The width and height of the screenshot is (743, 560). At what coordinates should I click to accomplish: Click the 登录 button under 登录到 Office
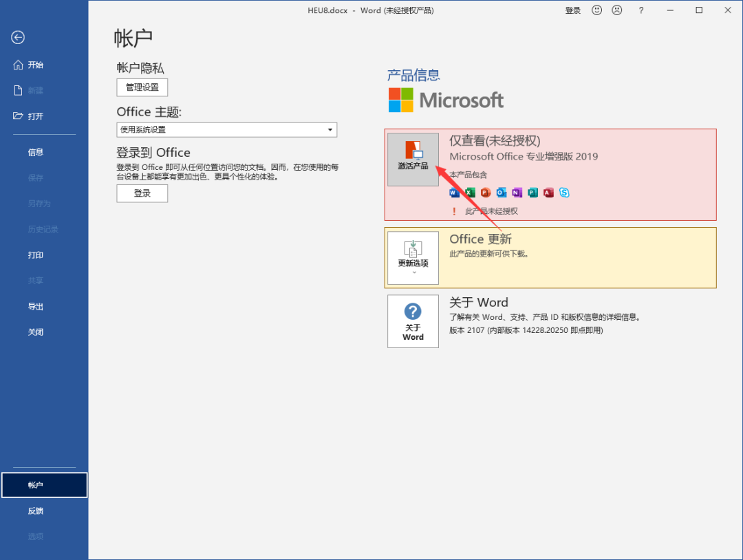click(x=142, y=193)
